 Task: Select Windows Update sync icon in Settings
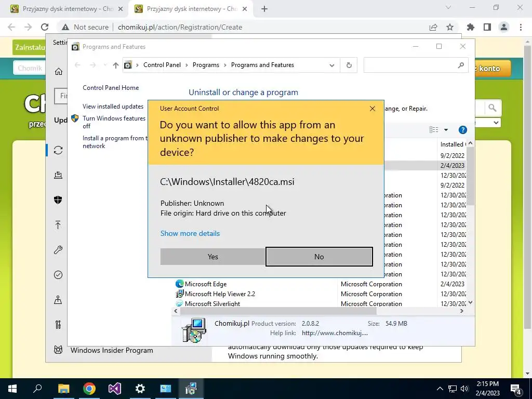[58, 150]
